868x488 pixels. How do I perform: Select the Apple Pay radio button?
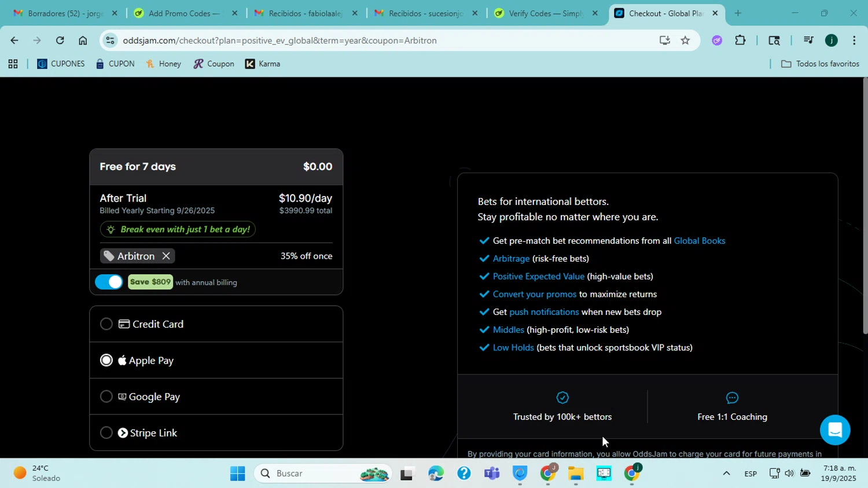(x=106, y=360)
